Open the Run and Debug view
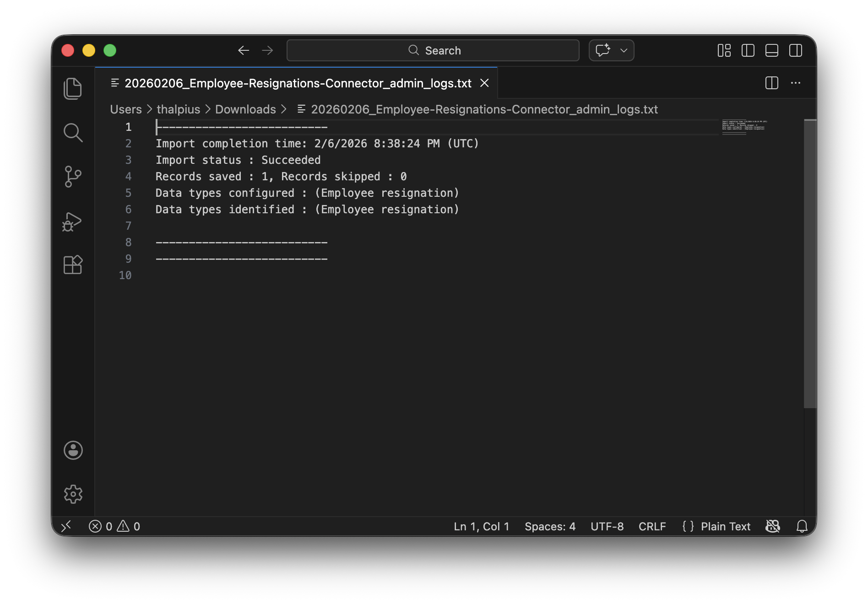Screen dimensions: 868x604 tap(73, 221)
